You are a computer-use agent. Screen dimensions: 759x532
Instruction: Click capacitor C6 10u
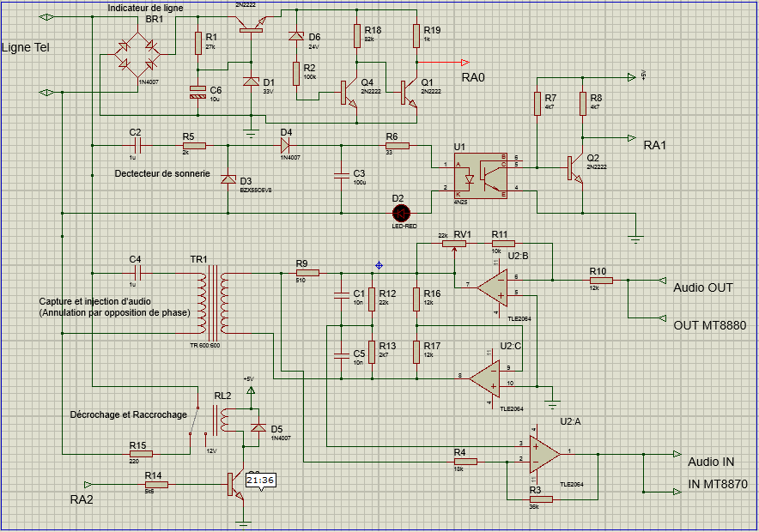pos(197,92)
